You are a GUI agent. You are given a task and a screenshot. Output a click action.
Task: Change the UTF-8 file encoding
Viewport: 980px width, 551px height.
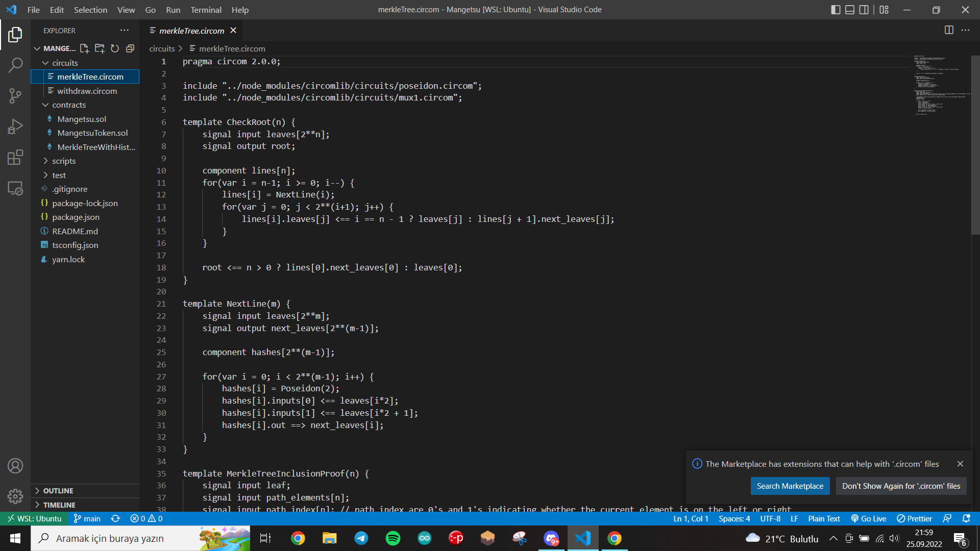pyautogui.click(x=770, y=518)
